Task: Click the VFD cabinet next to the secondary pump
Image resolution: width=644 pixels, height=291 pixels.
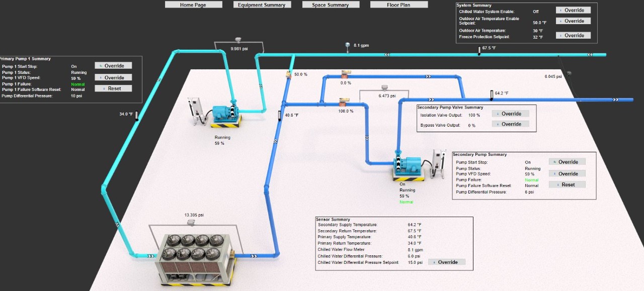Action: click(438, 162)
